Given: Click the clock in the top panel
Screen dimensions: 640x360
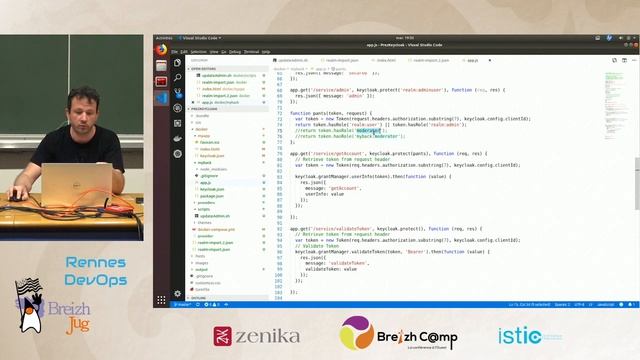Looking at the screenshot, I should [x=405, y=38].
